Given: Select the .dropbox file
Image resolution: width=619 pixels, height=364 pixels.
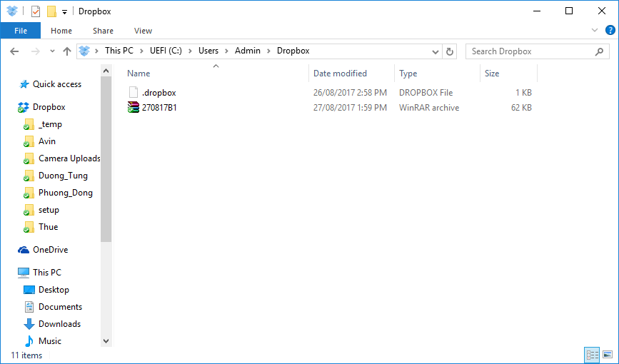Looking at the screenshot, I should (x=158, y=93).
